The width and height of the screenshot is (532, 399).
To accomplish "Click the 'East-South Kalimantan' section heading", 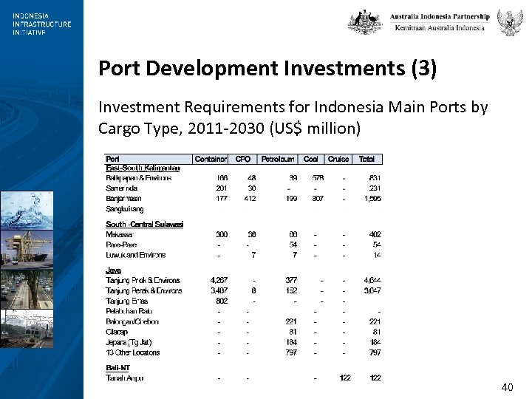I will click(143, 168).
